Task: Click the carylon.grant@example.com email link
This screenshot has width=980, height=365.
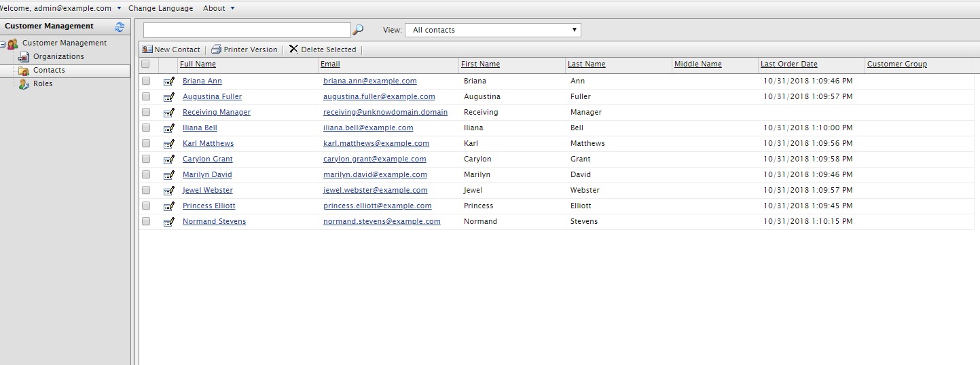Action: coord(374,159)
